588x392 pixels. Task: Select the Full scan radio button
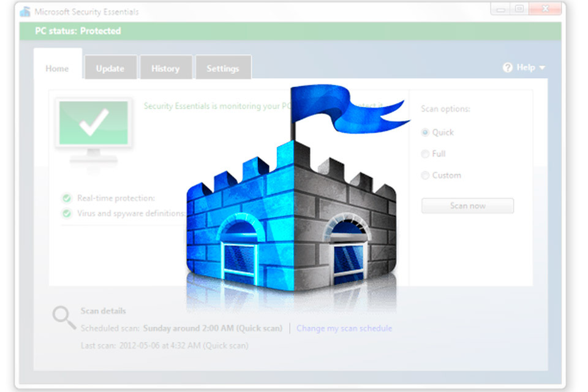coord(425,154)
